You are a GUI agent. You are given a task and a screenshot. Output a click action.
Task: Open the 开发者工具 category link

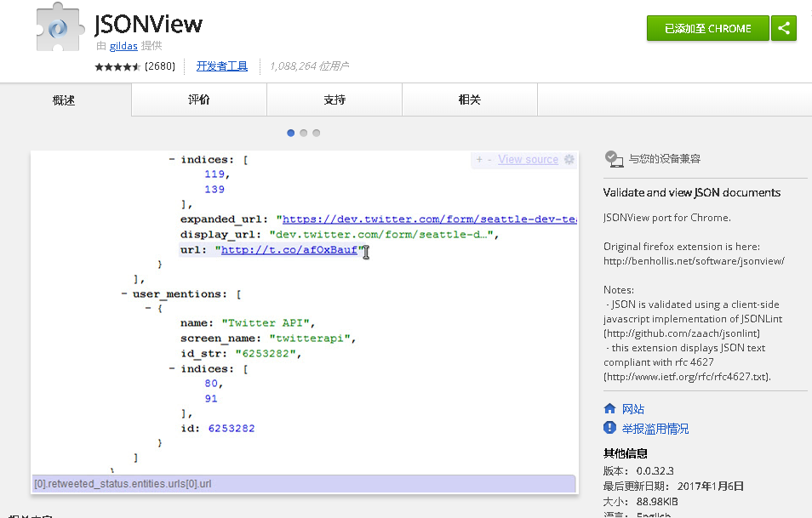click(x=221, y=66)
